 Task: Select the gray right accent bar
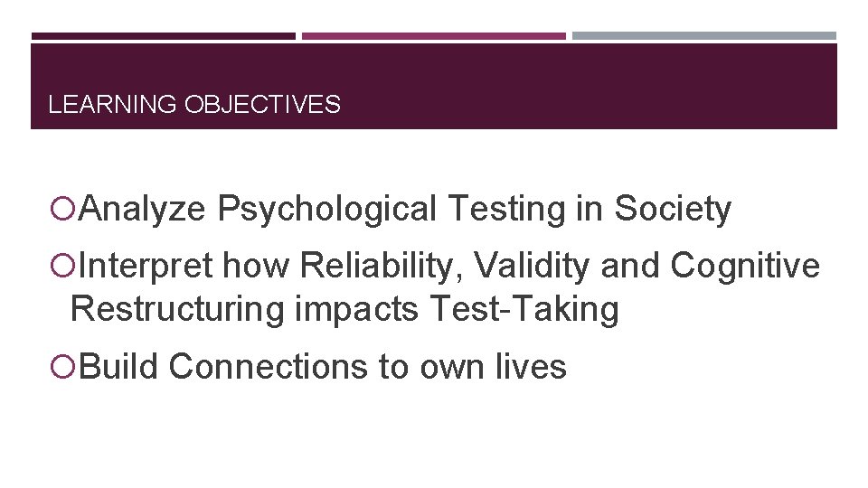click(703, 36)
